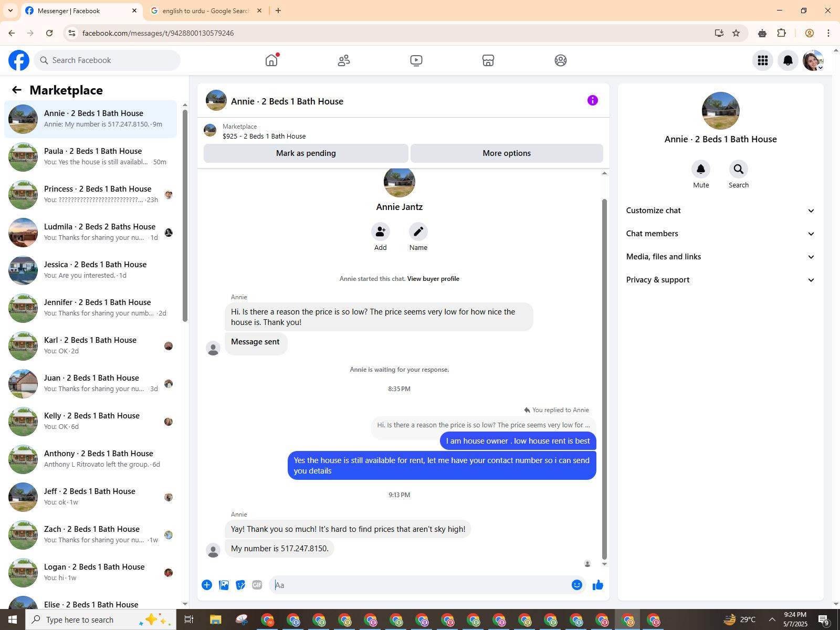Go back using Marketplace arrow

17,90
